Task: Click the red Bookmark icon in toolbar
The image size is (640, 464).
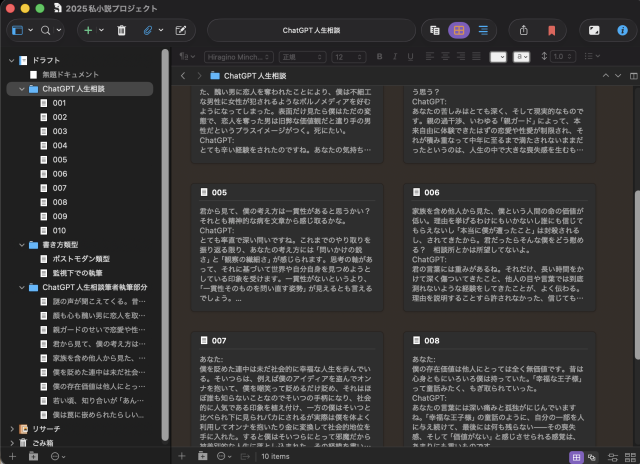Action: 551,31
